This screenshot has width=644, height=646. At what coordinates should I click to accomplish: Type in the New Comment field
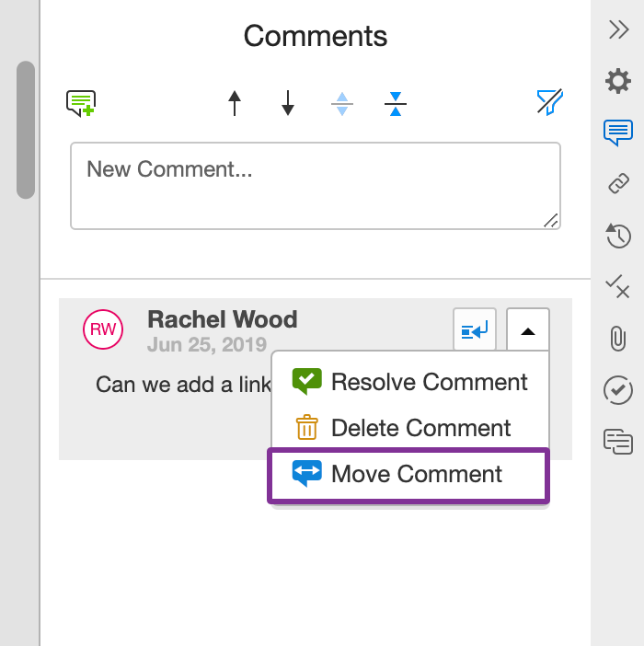[316, 186]
